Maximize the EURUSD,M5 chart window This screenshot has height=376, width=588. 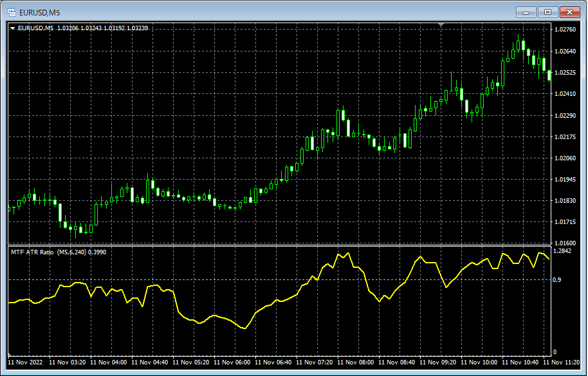(x=548, y=12)
